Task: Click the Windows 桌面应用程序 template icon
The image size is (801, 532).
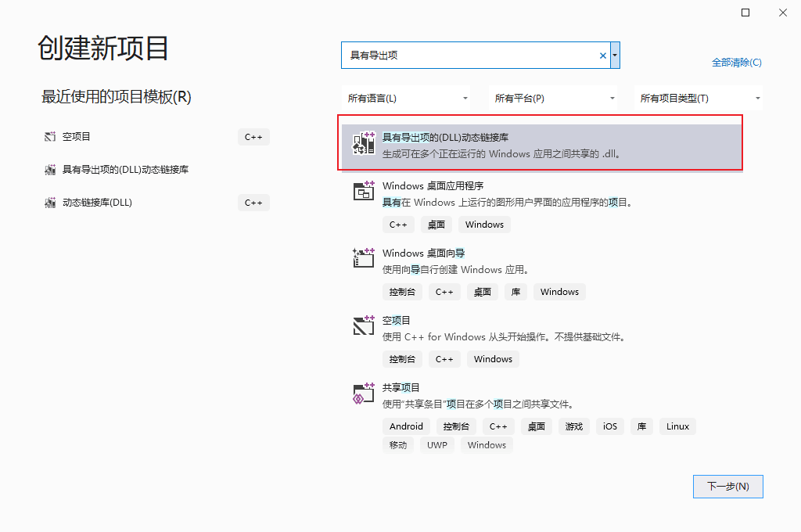Action: [x=363, y=192]
